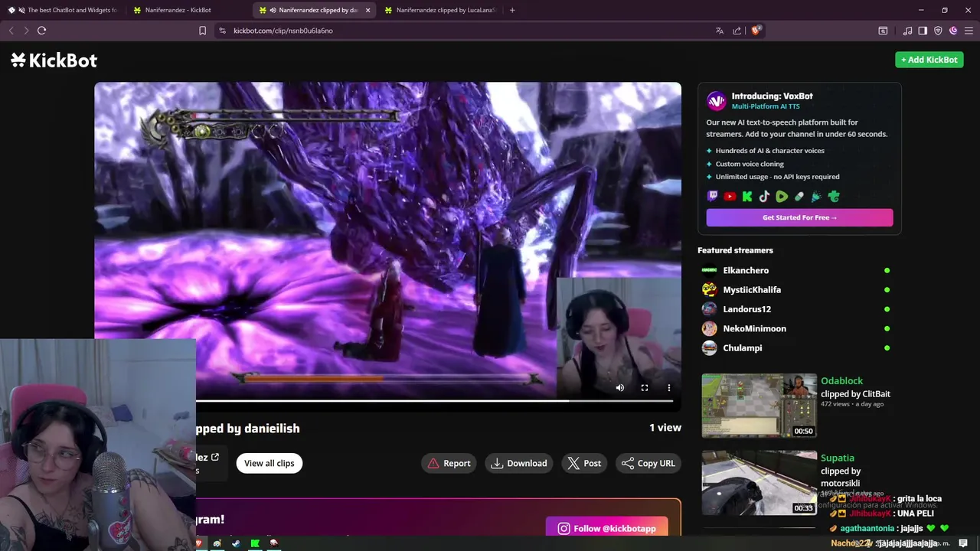The height and width of the screenshot is (551, 980).
Task: Switch to 'The best ChatBot and Widgets' tab
Action: coord(63,10)
